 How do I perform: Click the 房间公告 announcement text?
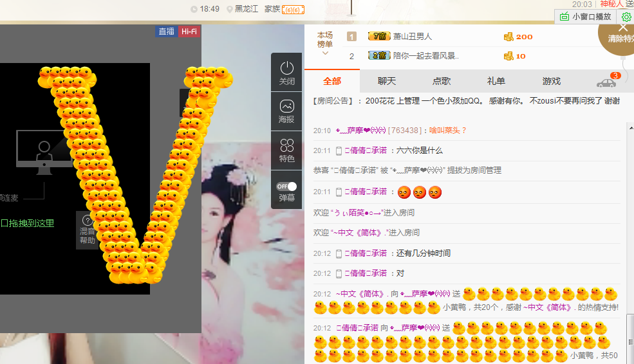tap(466, 101)
